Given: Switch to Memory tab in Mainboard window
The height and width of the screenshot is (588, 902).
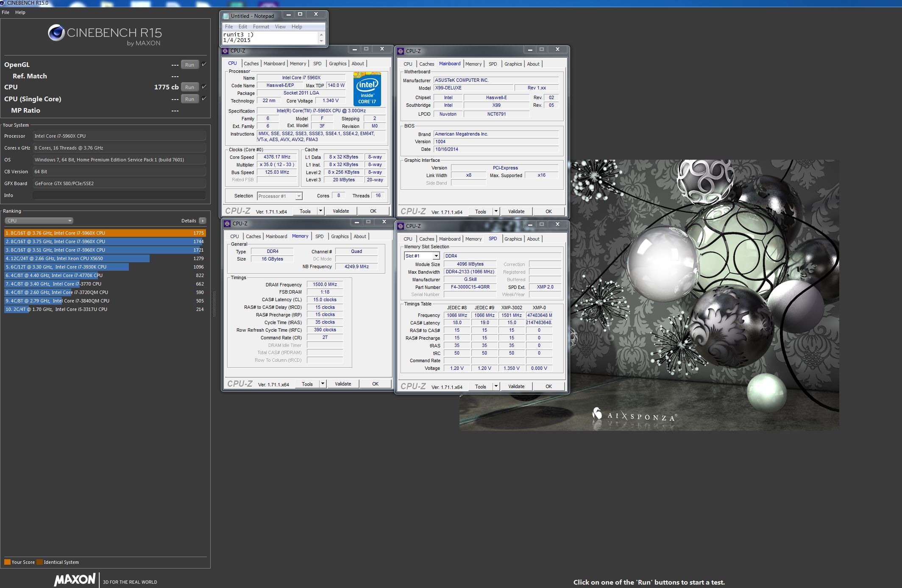Looking at the screenshot, I should click(x=473, y=64).
